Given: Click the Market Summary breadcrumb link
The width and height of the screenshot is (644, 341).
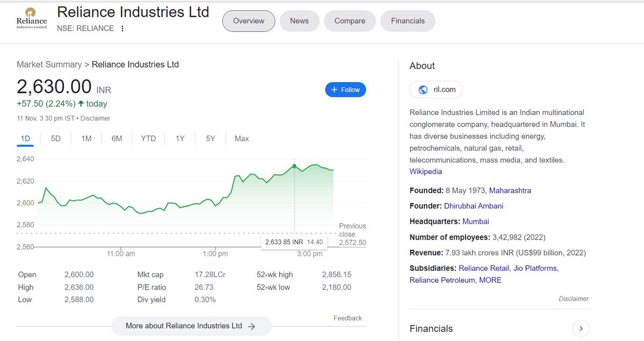Looking at the screenshot, I should point(49,64).
